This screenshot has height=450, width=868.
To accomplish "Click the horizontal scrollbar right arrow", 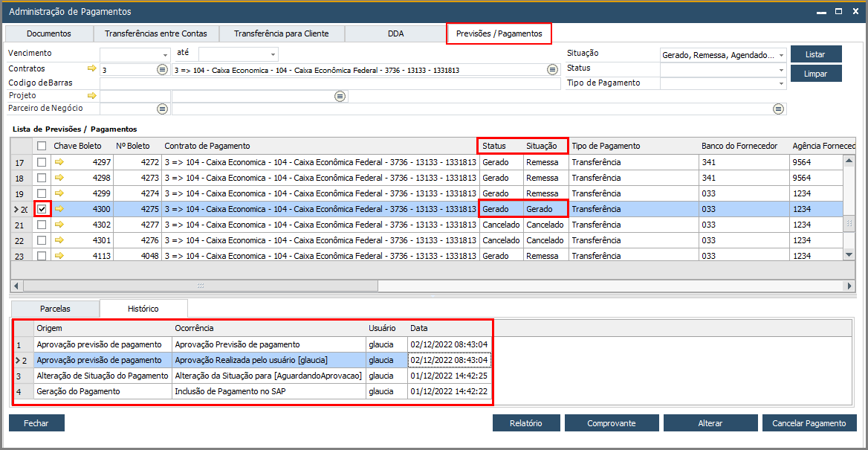I will pos(849,286).
